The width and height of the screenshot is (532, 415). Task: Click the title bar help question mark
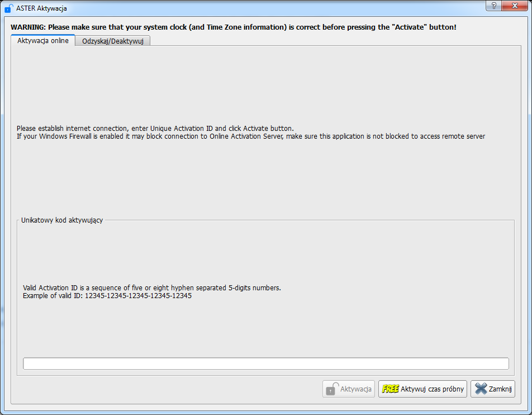493,6
